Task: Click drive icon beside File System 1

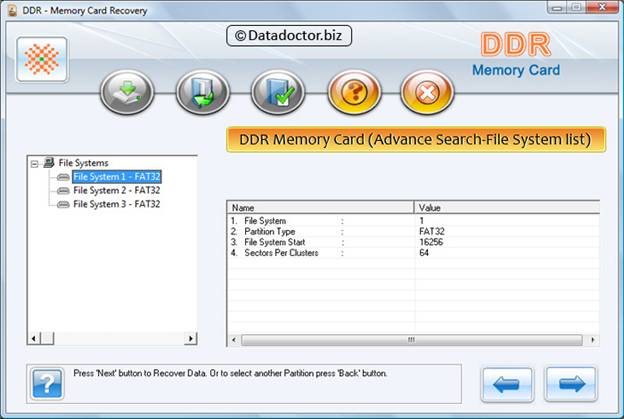Action: point(63,177)
